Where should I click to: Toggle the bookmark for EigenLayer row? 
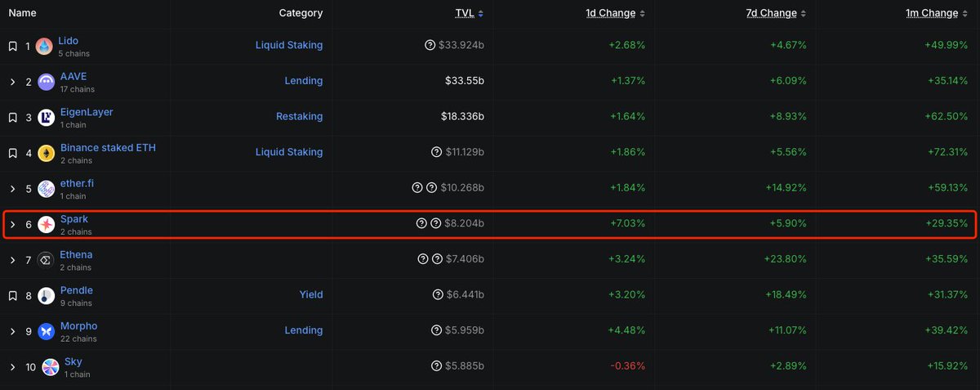[12, 118]
